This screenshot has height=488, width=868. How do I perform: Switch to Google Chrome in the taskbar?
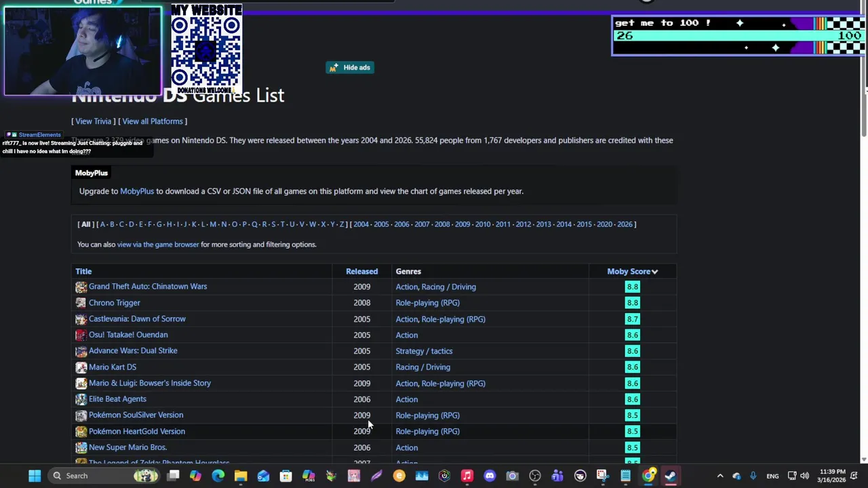(648, 476)
